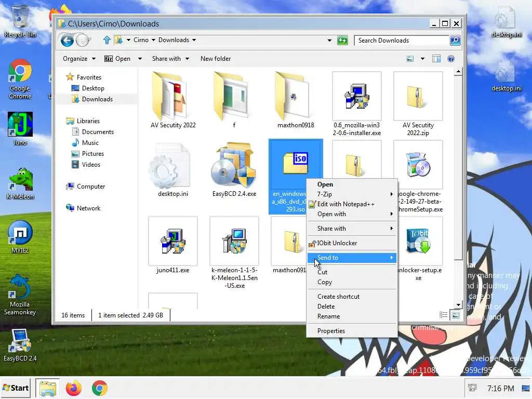532x399 pixels.
Task: Select the juno411.exe installer
Action: (x=173, y=245)
